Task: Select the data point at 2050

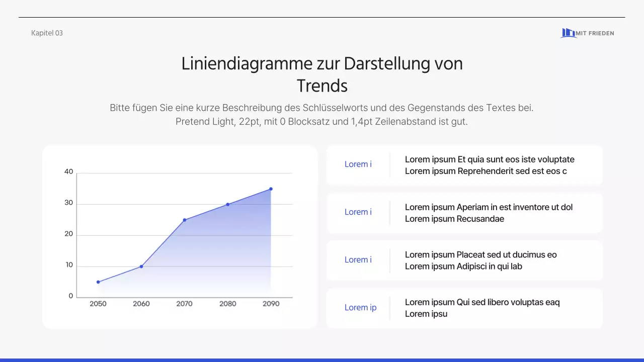Action: (98, 282)
